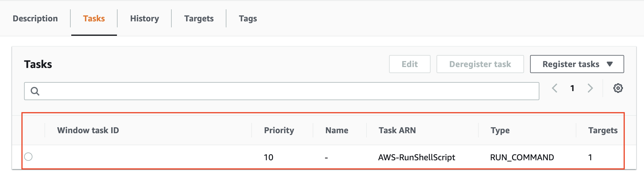Go to next page arrow
Viewport: 644px width, 181px height.
pos(590,88)
